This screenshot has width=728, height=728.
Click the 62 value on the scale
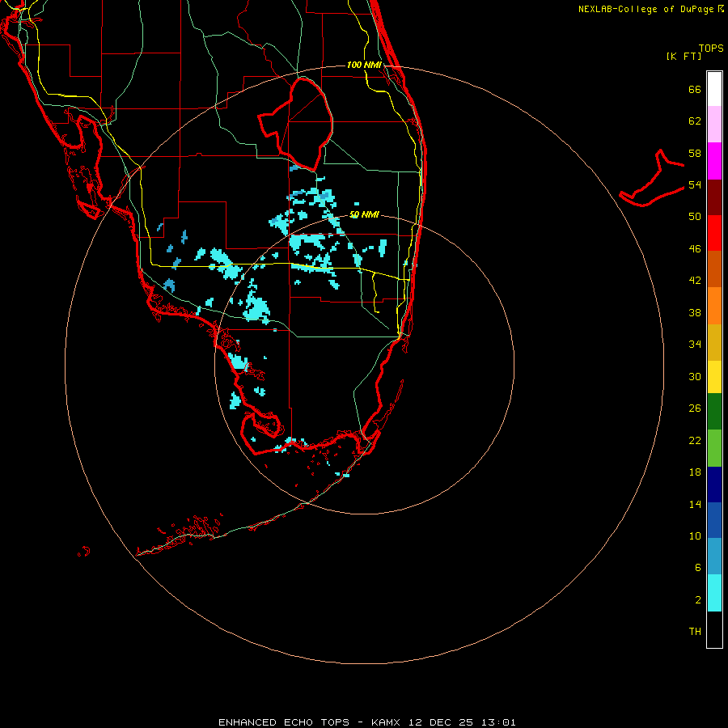tap(695, 121)
